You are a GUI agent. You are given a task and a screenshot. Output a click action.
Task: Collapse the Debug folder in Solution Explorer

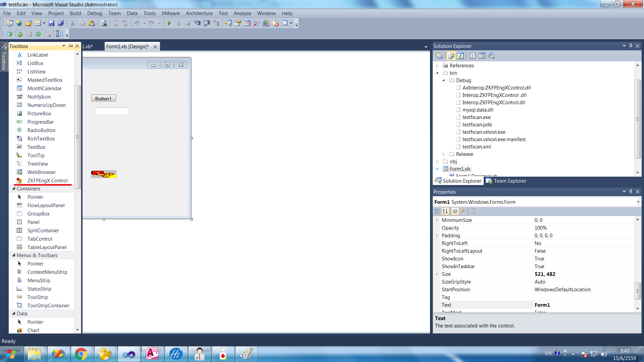[443, 80]
